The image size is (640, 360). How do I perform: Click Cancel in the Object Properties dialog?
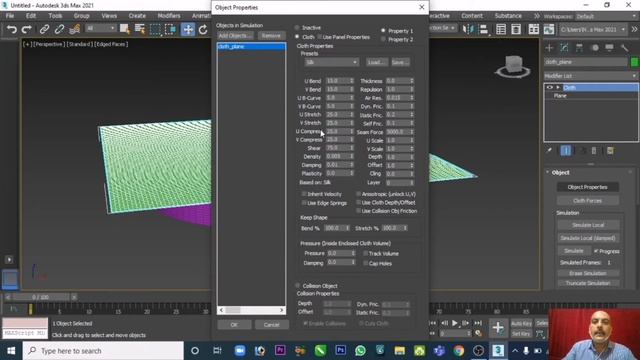[x=271, y=324]
